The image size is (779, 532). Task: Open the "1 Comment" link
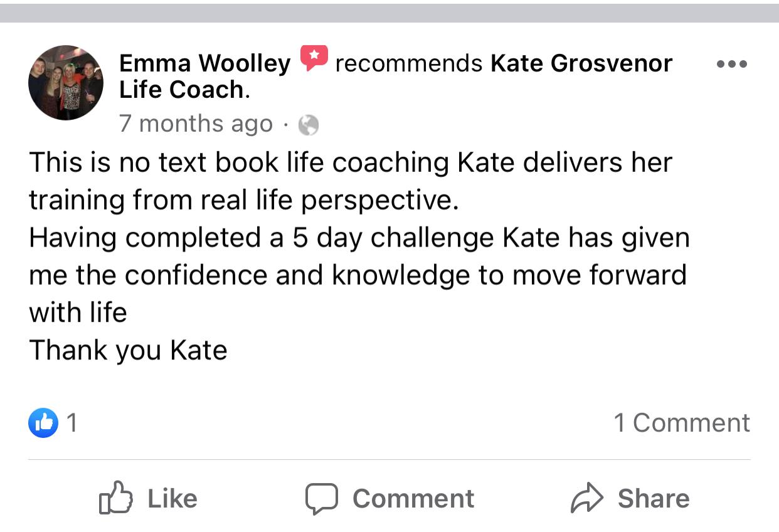tap(681, 423)
